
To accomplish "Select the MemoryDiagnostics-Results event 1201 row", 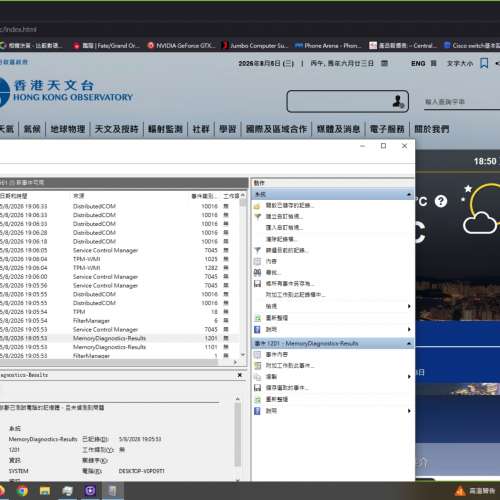I will click(x=119, y=338).
